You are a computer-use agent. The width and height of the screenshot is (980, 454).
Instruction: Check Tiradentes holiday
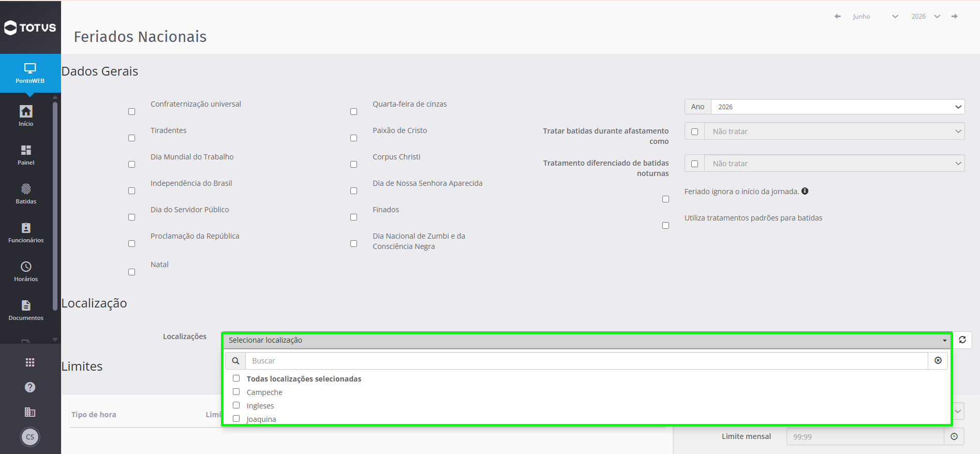[131, 138]
